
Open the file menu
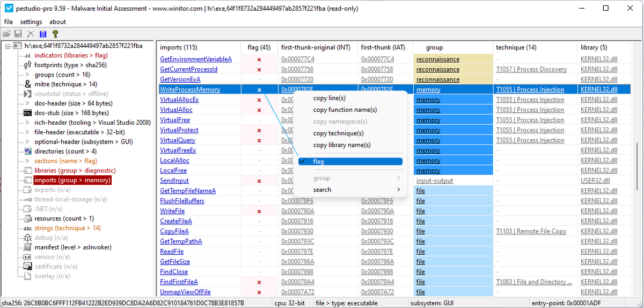click(9, 22)
